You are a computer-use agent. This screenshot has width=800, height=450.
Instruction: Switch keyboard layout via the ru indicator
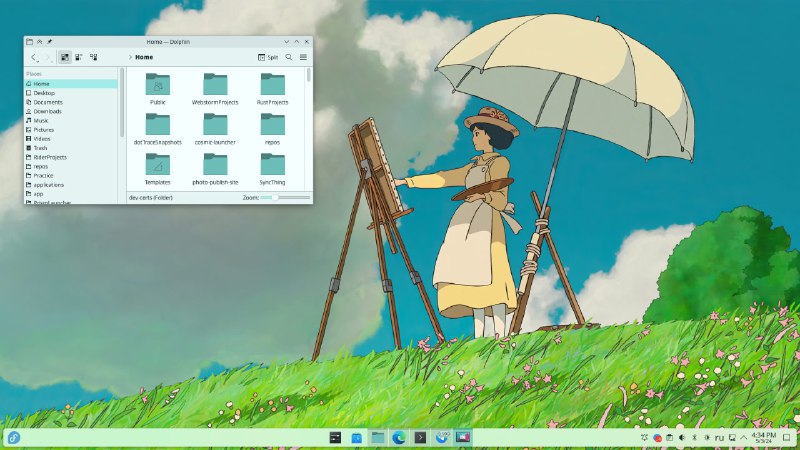tap(719, 438)
